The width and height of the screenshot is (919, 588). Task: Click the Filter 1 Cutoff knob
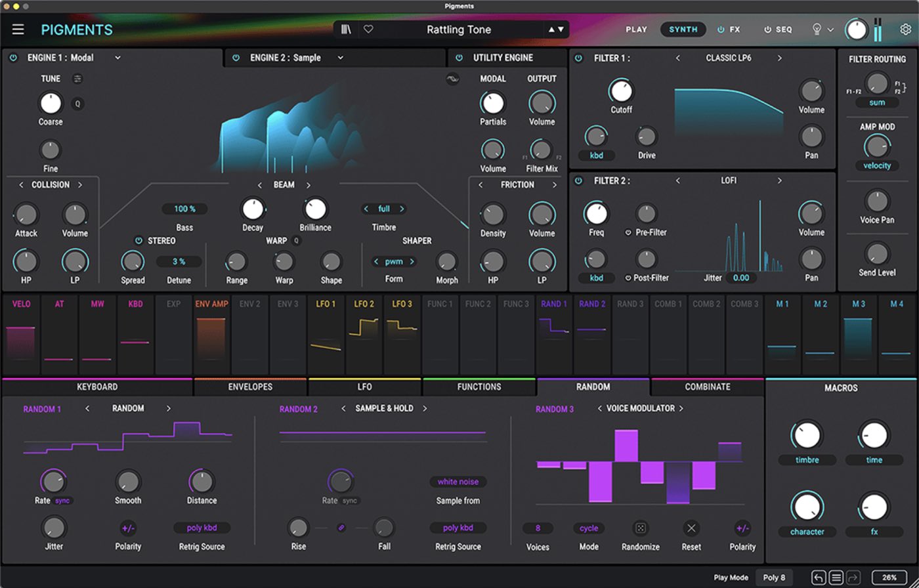(621, 91)
